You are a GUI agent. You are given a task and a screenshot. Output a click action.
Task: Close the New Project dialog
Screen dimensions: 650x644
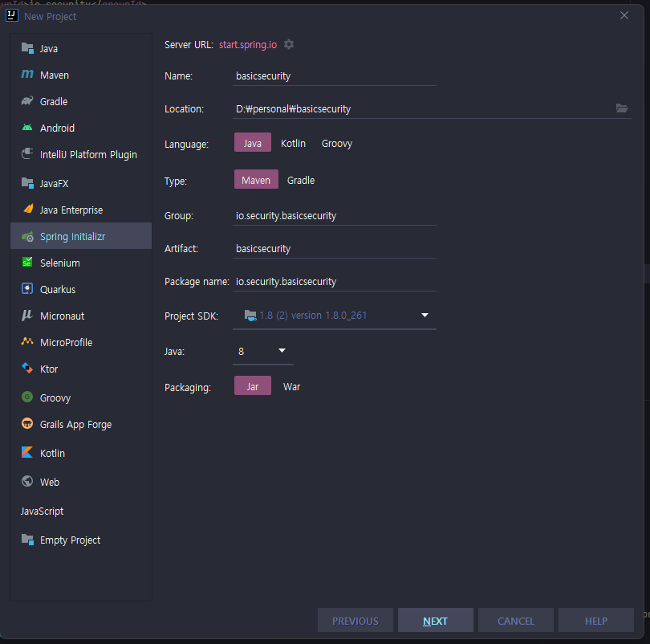[x=624, y=15]
